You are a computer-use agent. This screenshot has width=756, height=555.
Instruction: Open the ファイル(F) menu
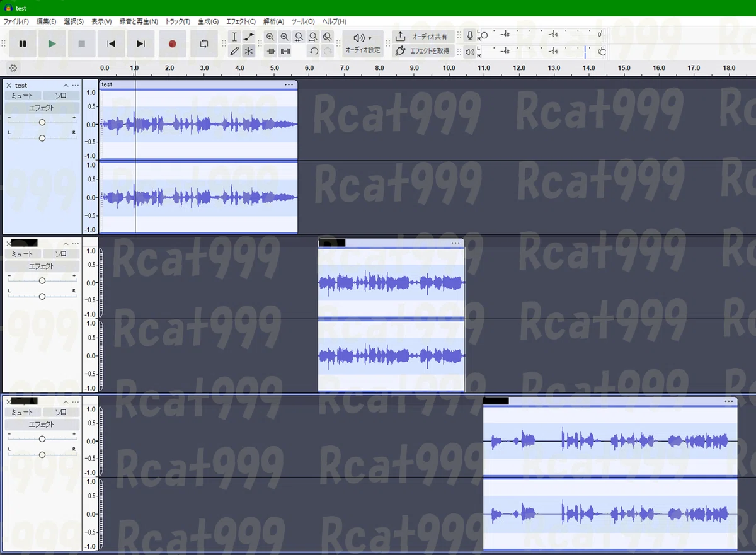pos(16,21)
